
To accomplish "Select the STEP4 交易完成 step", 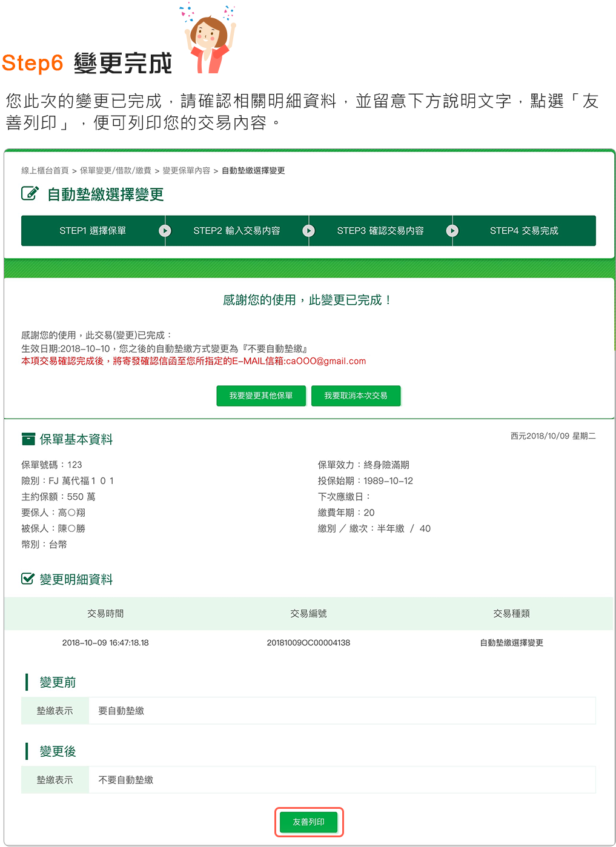I will click(524, 231).
